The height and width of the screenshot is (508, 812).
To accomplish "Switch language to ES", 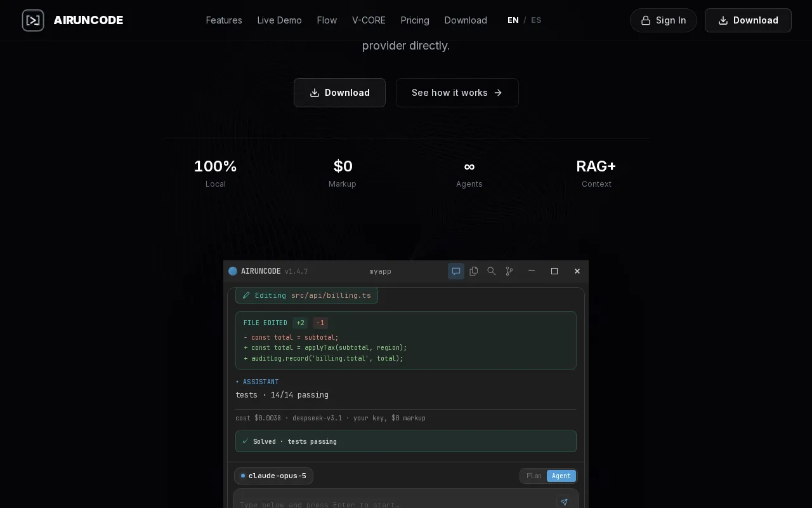I will click(x=536, y=20).
